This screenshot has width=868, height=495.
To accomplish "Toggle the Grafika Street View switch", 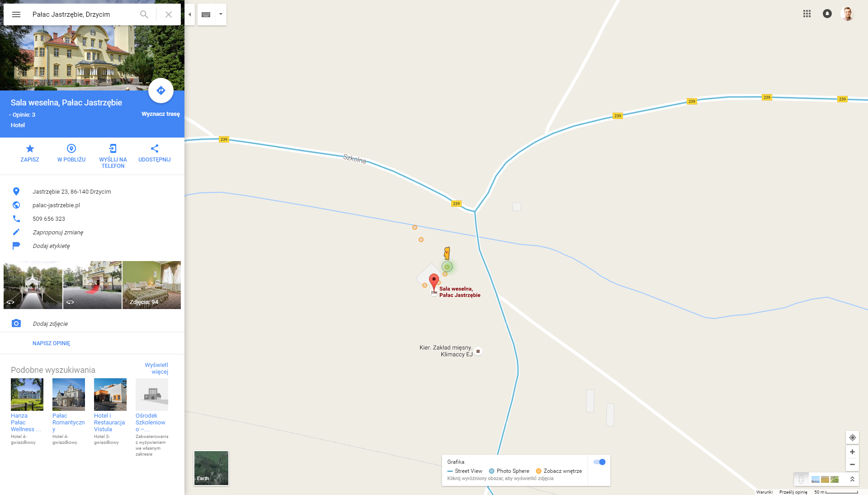I will click(599, 462).
